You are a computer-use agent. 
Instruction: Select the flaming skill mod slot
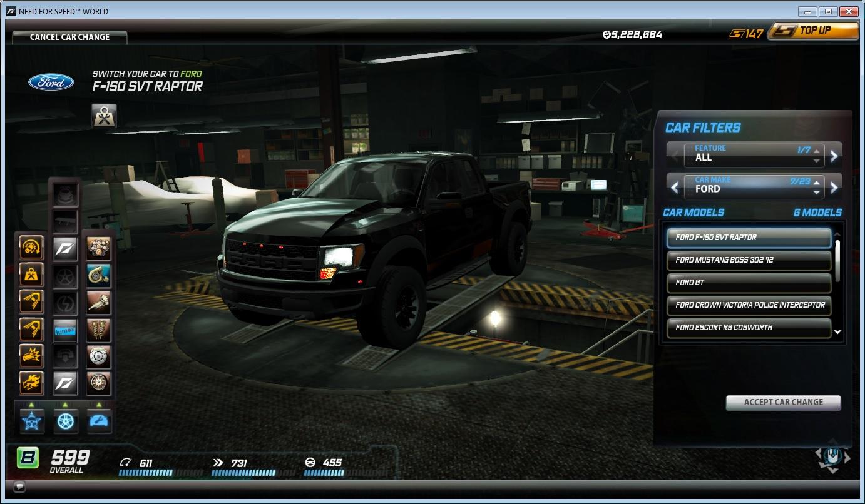[x=31, y=382]
